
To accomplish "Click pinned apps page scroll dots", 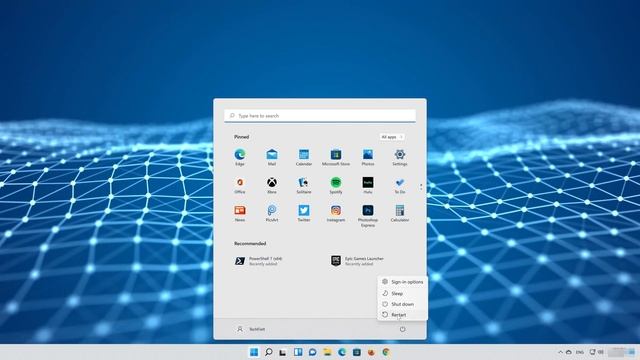I will [421, 187].
